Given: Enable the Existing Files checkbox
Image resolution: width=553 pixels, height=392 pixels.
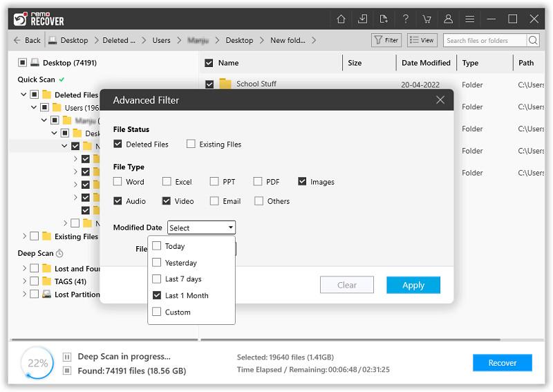Looking at the screenshot, I should click(x=191, y=144).
